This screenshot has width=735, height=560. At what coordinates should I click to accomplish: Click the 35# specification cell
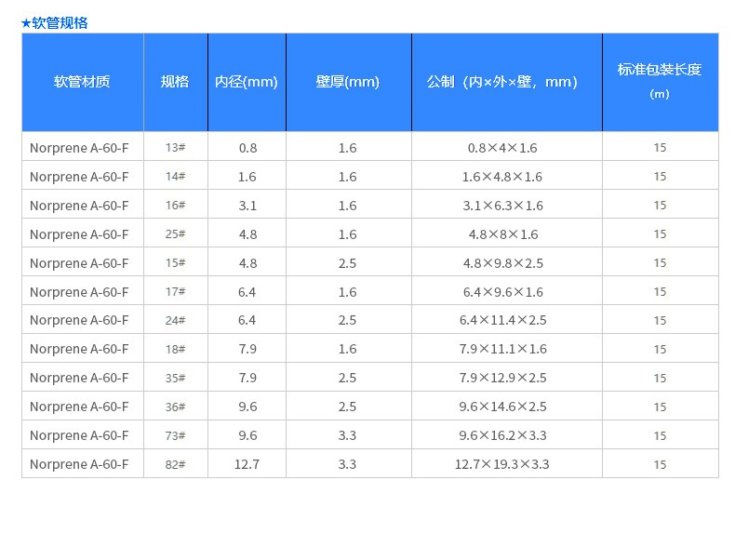pos(175,379)
